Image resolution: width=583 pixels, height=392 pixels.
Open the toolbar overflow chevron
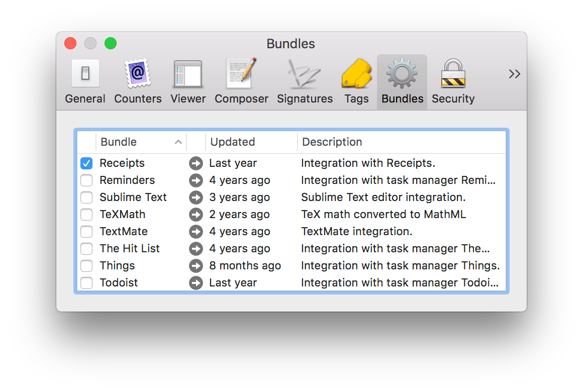click(x=514, y=73)
